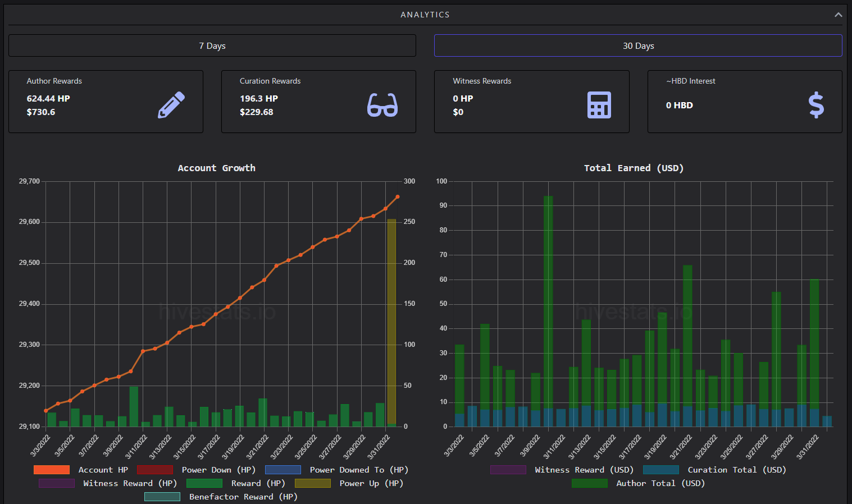
Task: Switch to the 7 Days tab
Action: [212, 45]
